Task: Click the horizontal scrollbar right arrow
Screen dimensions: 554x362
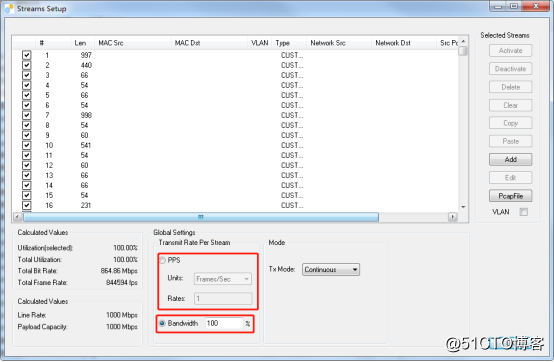Action: pyautogui.click(x=453, y=217)
